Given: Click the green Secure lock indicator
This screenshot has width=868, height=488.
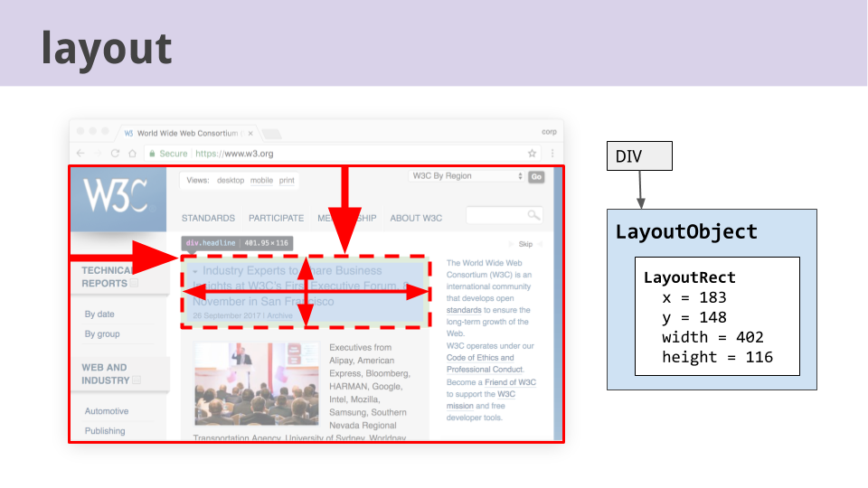Looking at the screenshot, I should click(168, 154).
